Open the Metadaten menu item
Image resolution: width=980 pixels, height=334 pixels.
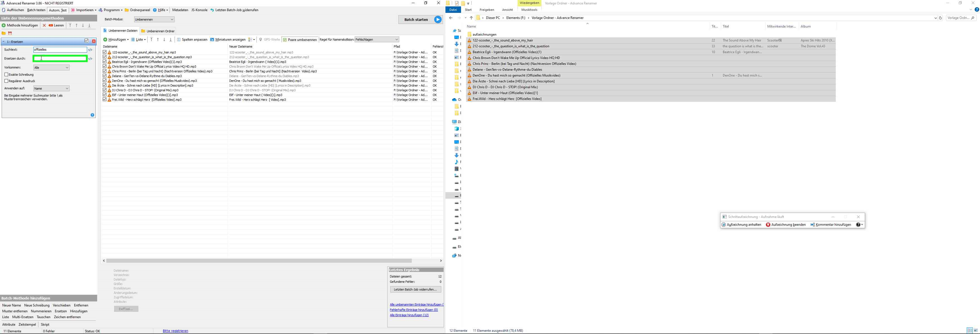[x=180, y=10]
